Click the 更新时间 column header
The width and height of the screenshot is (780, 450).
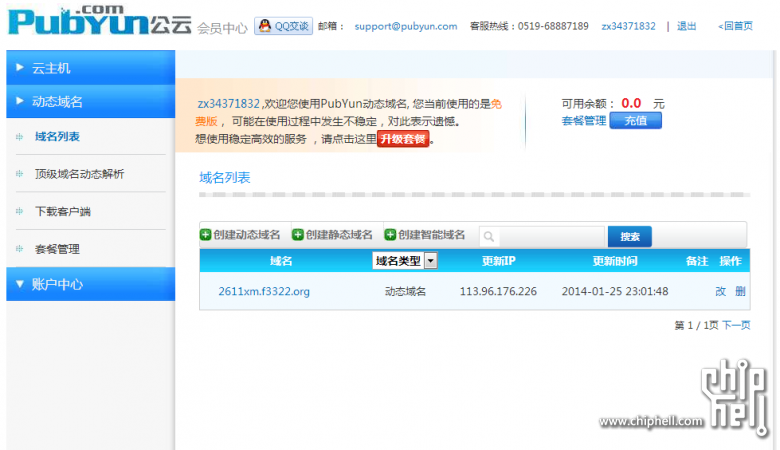click(x=615, y=261)
